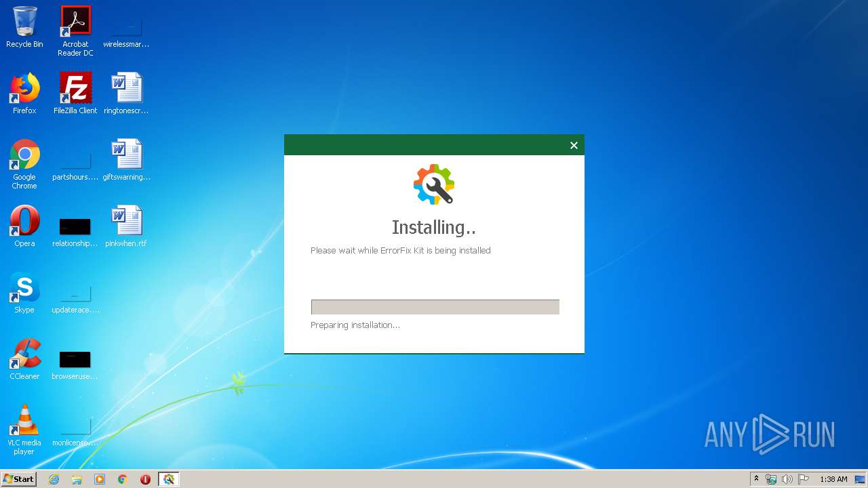Open network status tray icon
Screen dimensions: 868x488
pos(771,479)
